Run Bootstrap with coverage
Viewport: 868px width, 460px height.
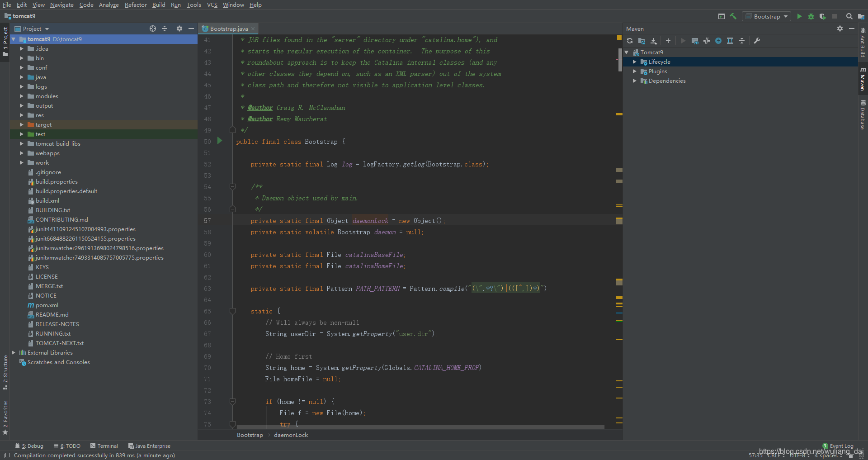pos(823,16)
